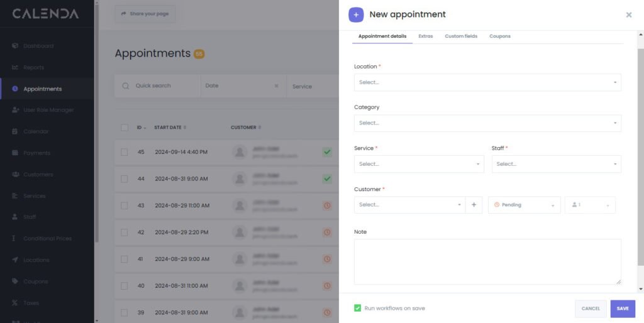Click the Save button
Screen dimensions: 644x323
click(x=623, y=309)
